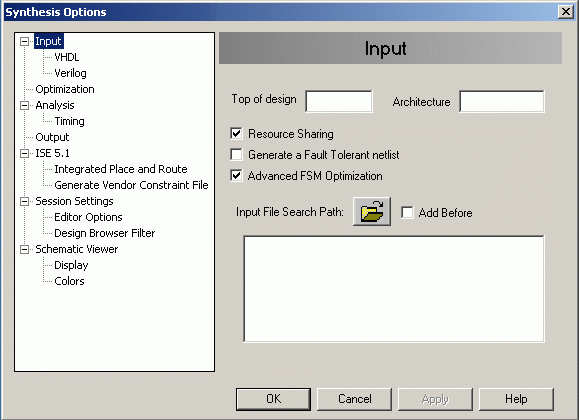
Task: Collapse the Schematic Viewer node
Action: point(24,249)
